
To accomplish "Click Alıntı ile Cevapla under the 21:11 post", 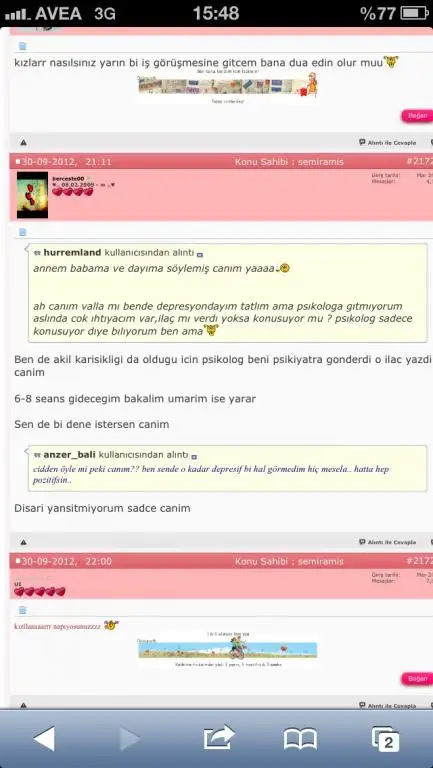I will click(x=388, y=542).
